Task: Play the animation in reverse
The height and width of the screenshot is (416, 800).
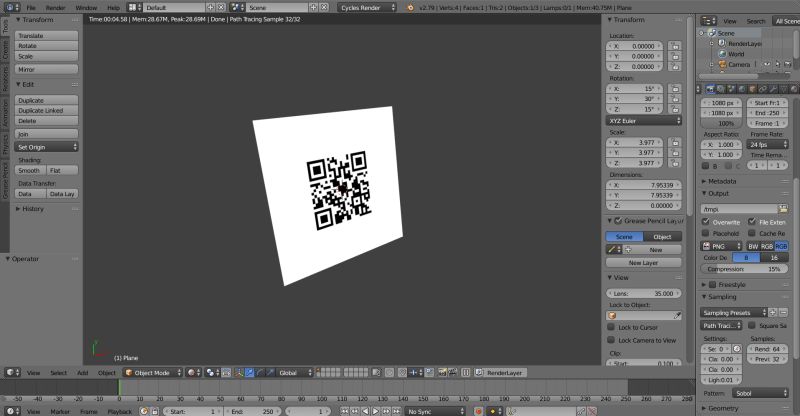Action: click(365, 411)
